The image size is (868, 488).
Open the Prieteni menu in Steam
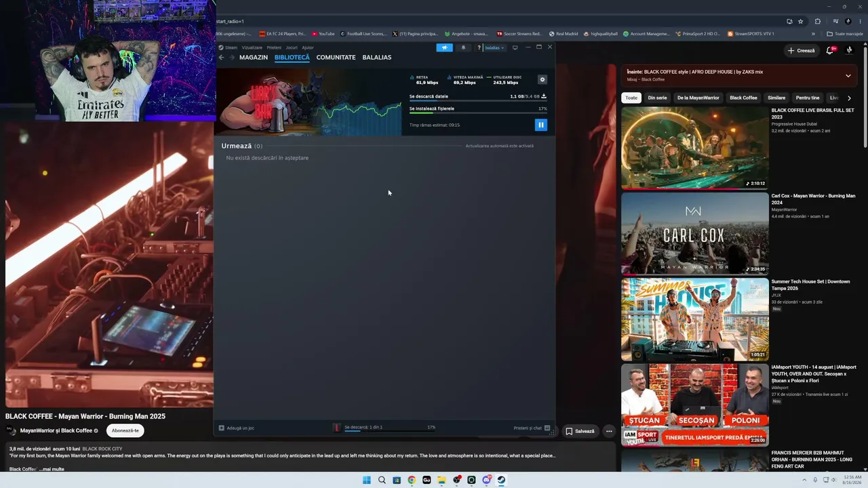tap(274, 47)
